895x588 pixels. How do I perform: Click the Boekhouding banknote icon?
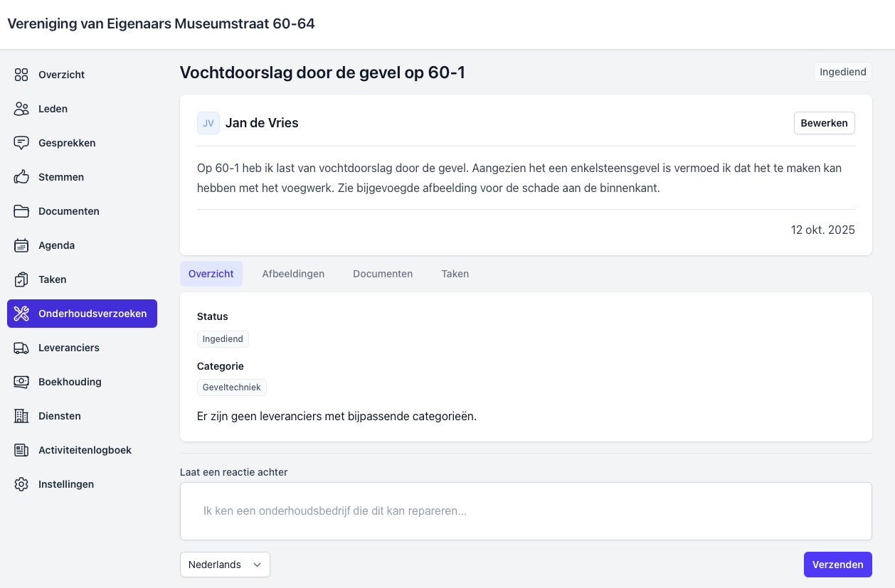(21, 382)
